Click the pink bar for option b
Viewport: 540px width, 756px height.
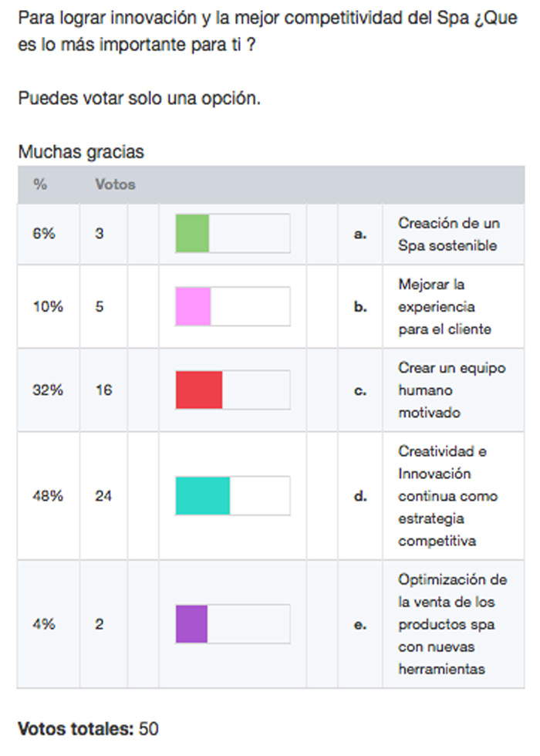193,306
